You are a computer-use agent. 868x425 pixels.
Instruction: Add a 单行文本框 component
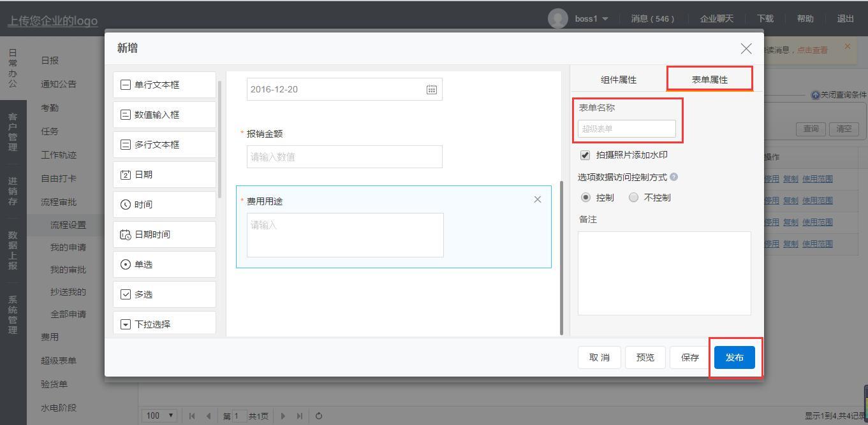pos(165,85)
